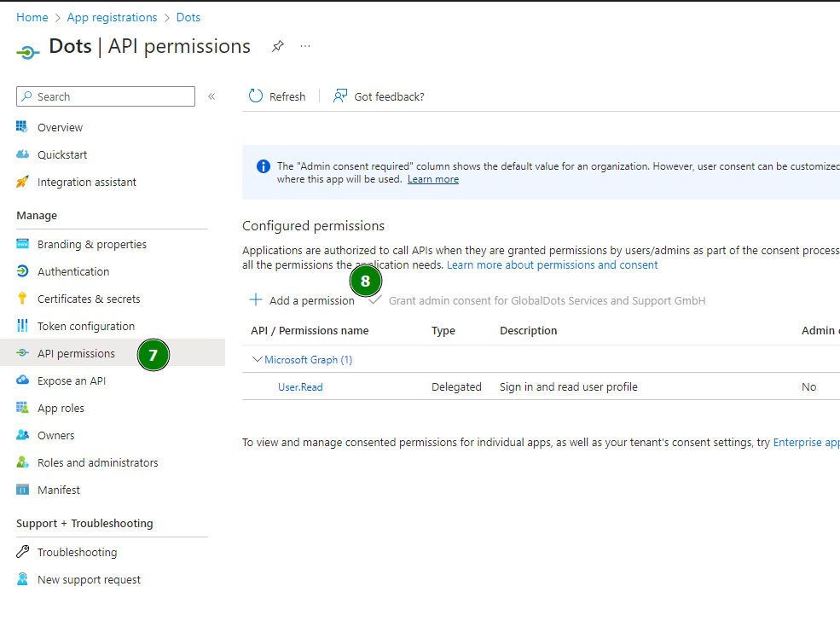Click the Quickstart cloud icon
This screenshot has height=627, width=840.
(x=22, y=154)
